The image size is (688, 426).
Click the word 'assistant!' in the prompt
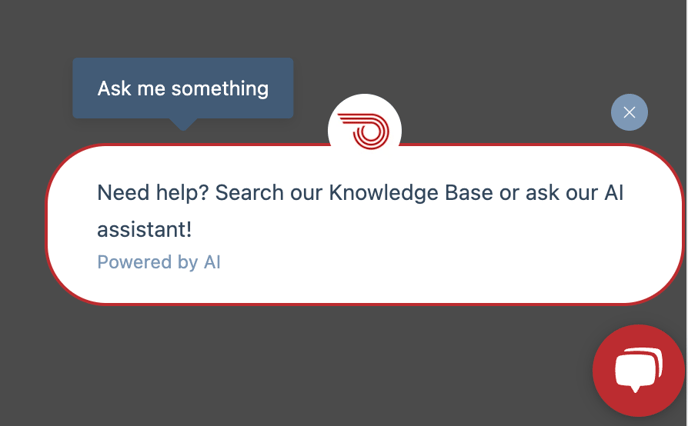click(144, 229)
